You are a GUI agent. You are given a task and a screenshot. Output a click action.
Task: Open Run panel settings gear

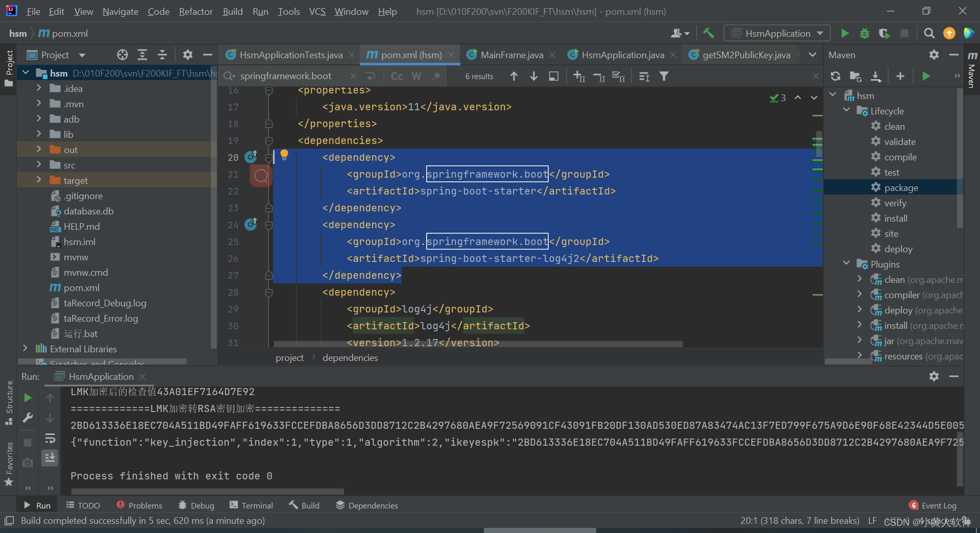934,376
